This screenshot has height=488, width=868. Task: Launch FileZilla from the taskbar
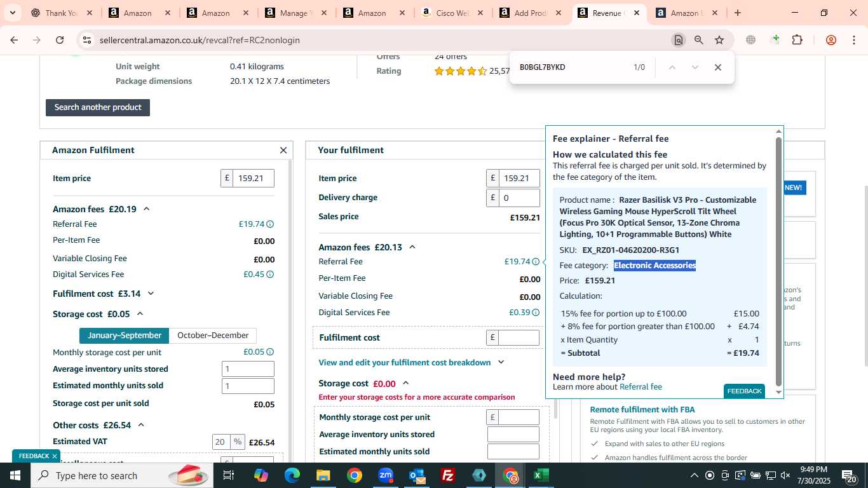click(x=448, y=475)
